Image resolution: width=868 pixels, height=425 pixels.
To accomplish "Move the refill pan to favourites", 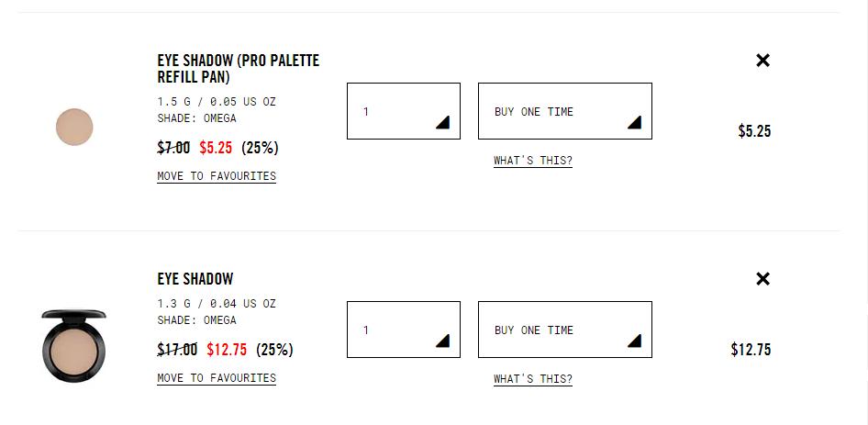I will pyautogui.click(x=217, y=176).
